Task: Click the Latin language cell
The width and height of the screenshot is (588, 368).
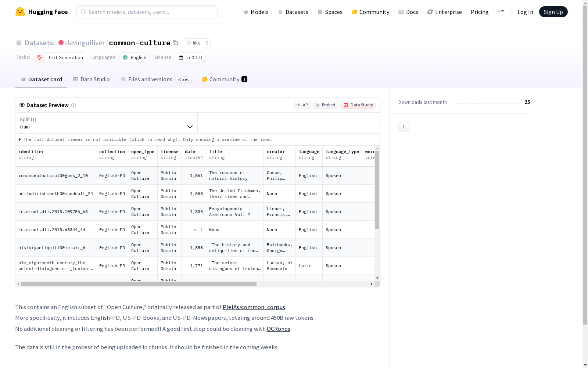Action: tap(309, 266)
